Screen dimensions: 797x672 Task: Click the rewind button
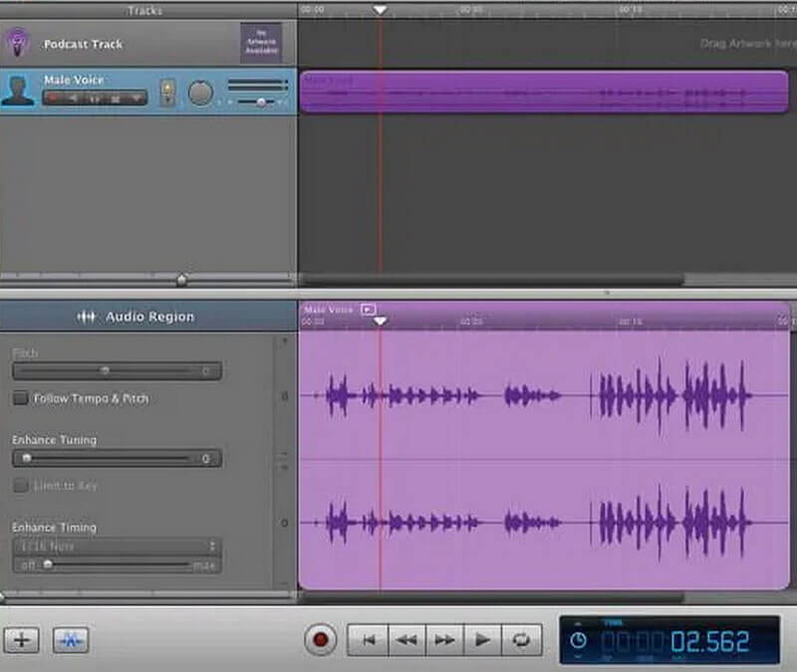pos(406,639)
